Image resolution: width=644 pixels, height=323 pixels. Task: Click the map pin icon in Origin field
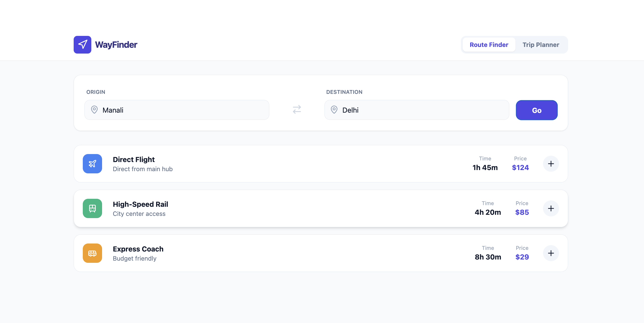point(94,110)
